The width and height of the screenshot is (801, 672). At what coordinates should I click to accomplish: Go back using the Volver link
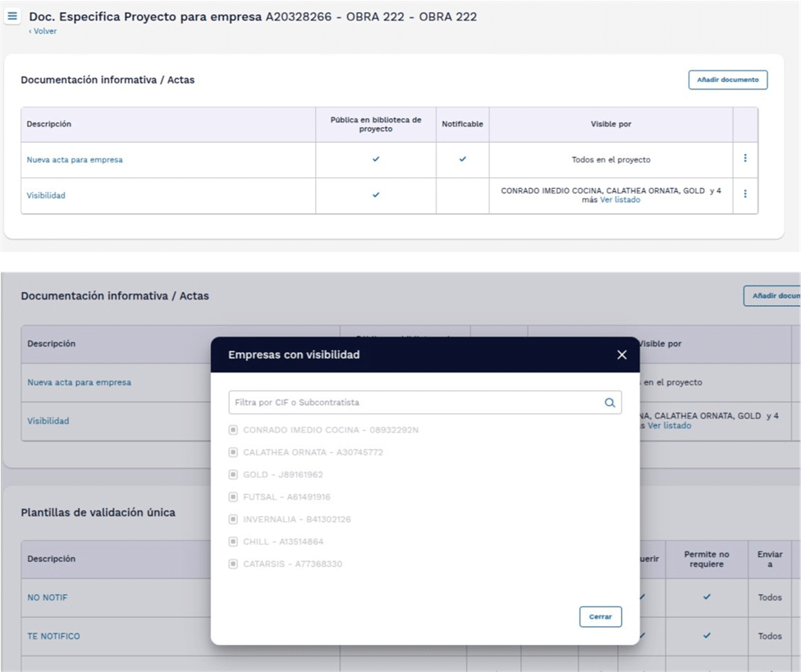[44, 31]
